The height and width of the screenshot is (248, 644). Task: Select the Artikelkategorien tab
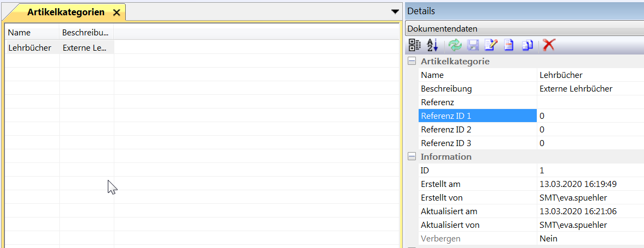tap(65, 13)
